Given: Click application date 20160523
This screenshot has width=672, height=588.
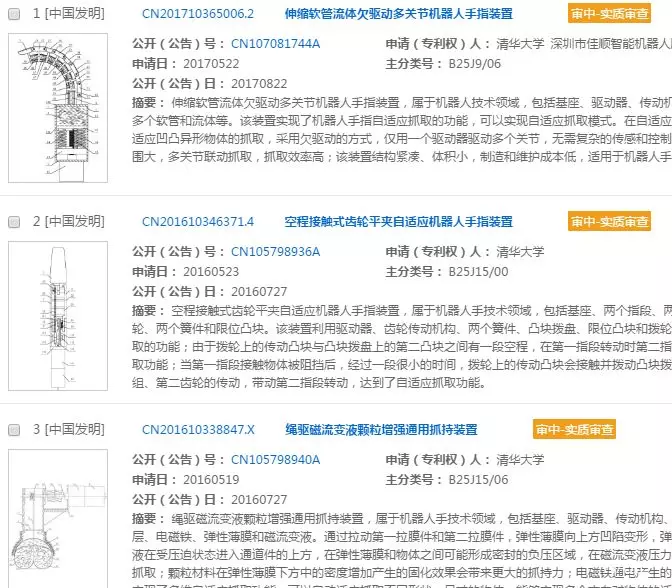Looking at the screenshot, I should coord(211,272).
